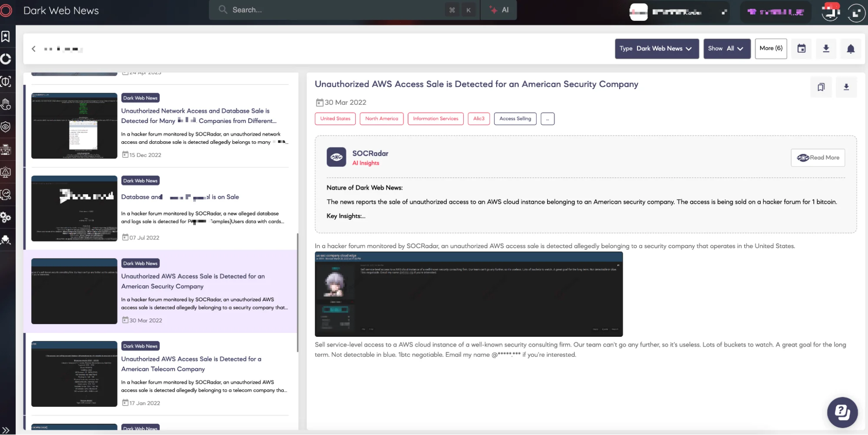The height and width of the screenshot is (435, 868).
Task: Open the notifications icon with red badge
Action: [x=831, y=12]
